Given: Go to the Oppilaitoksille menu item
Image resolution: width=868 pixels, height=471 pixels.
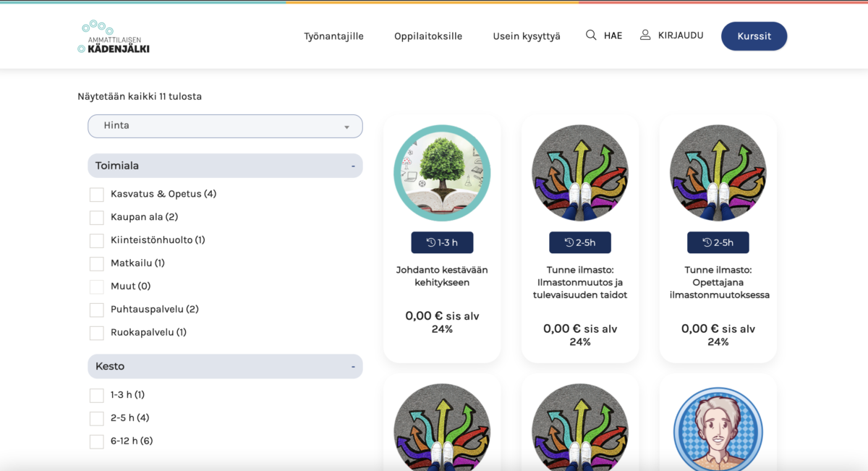Looking at the screenshot, I should (428, 36).
